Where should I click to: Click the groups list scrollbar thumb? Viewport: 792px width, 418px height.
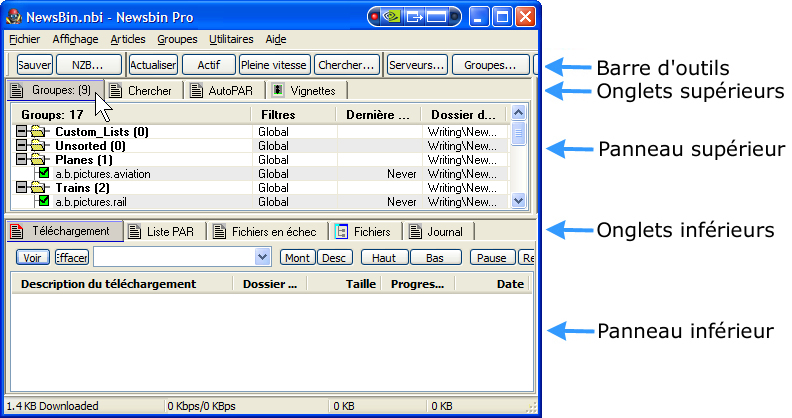tap(518, 133)
